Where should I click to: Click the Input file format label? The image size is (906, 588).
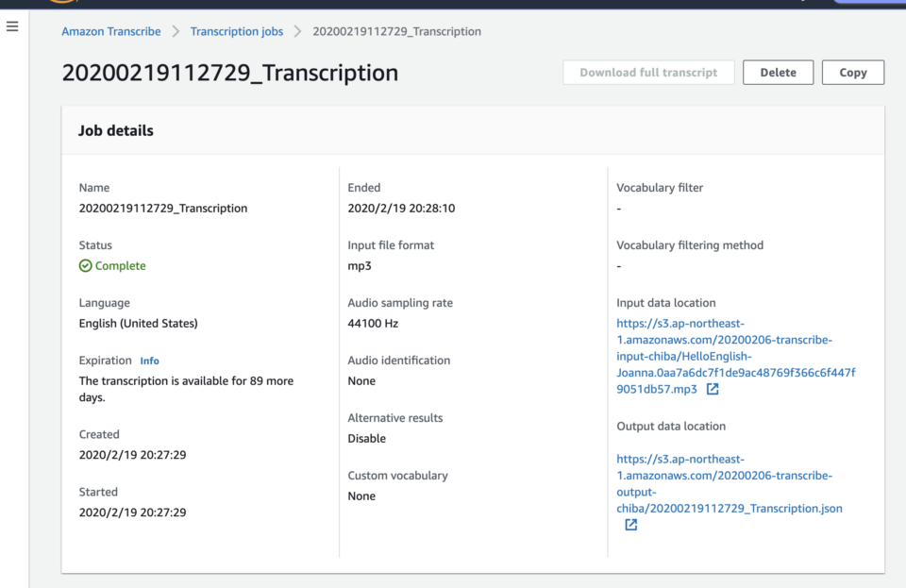click(391, 245)
